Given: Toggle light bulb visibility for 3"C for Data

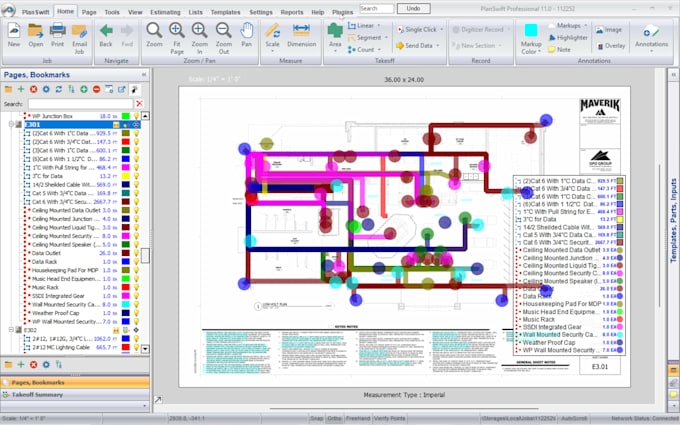Looking at the screenshot, I should (136, 176).
